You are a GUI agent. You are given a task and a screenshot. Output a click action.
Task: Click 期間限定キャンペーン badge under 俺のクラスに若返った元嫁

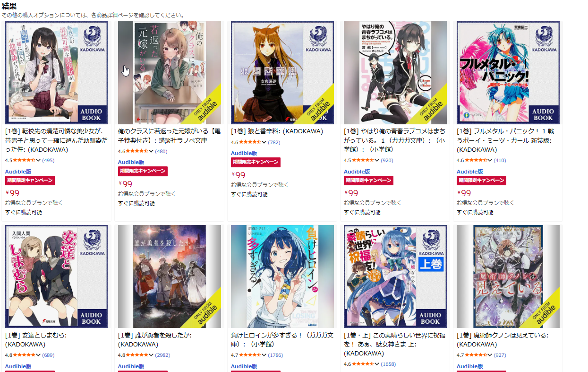coord(143,171)
